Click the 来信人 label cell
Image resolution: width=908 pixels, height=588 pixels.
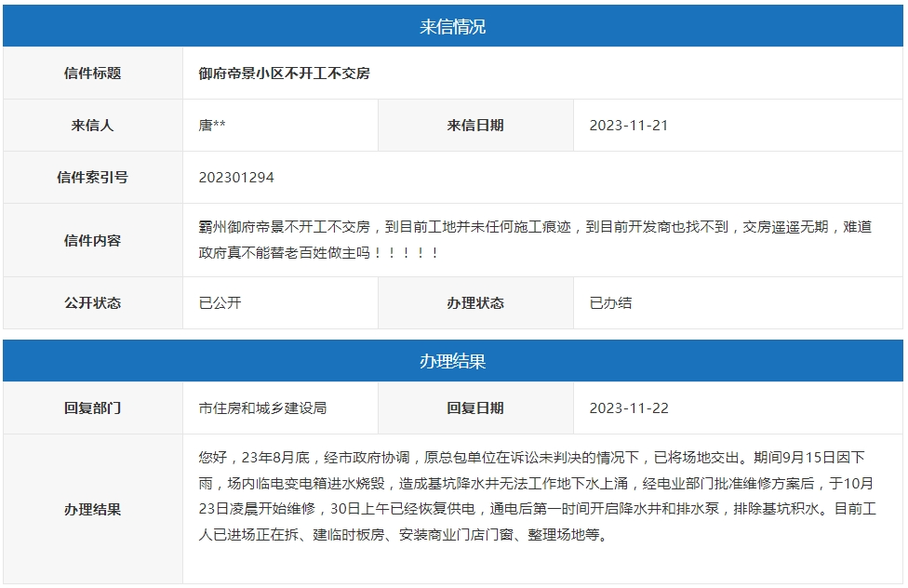tap(93, 125)
